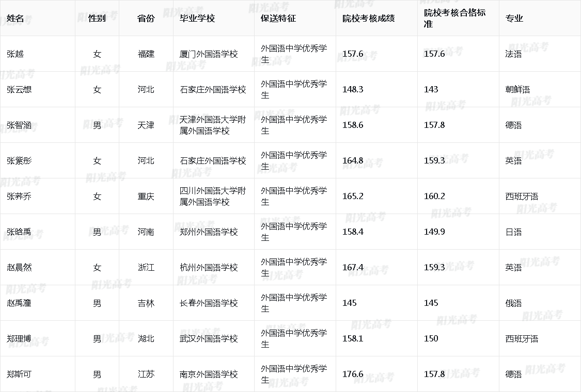Click the province cell 吉林
The image size is (581, 392).
(146, 303)
